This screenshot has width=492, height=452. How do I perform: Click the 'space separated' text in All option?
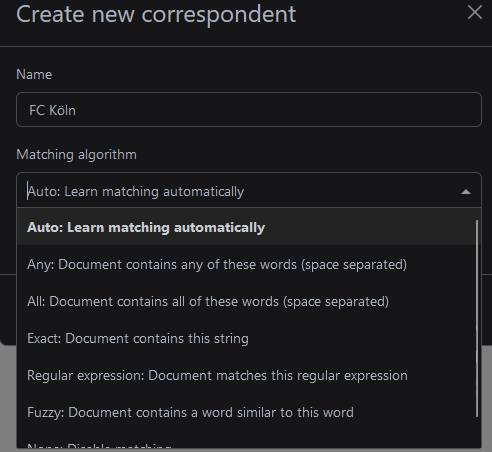click(x=336, y=302)
